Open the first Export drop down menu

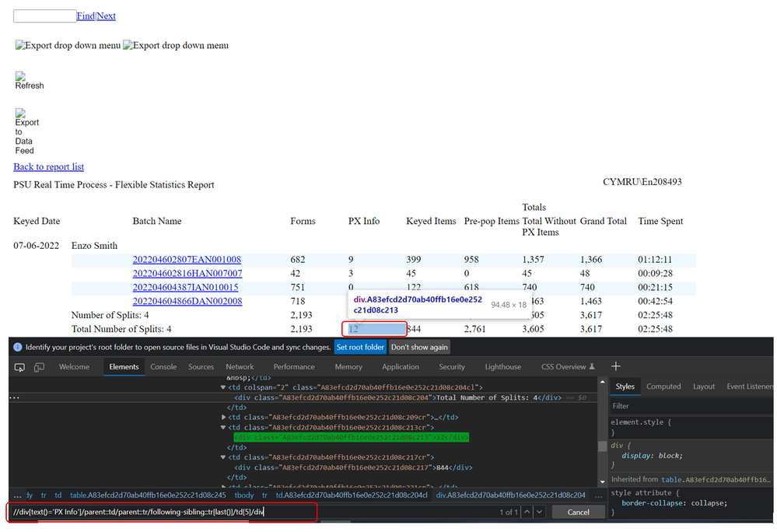point(68,46)
